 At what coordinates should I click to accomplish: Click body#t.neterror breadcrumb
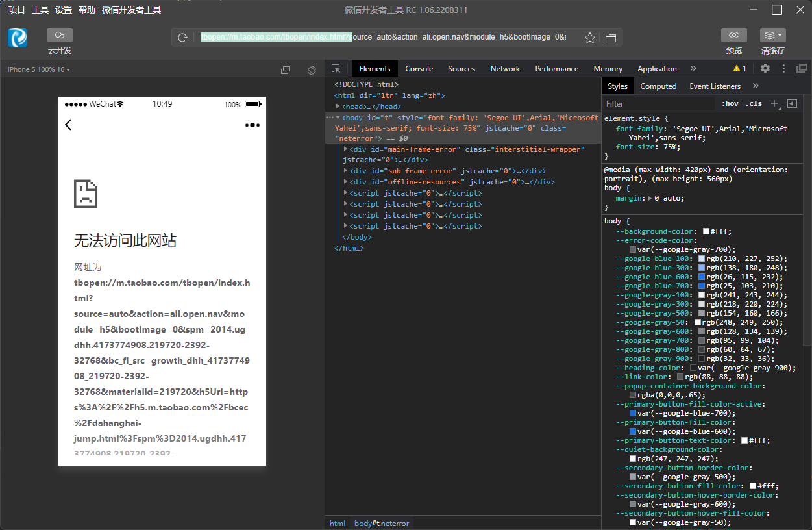click(x=382, y=523)
